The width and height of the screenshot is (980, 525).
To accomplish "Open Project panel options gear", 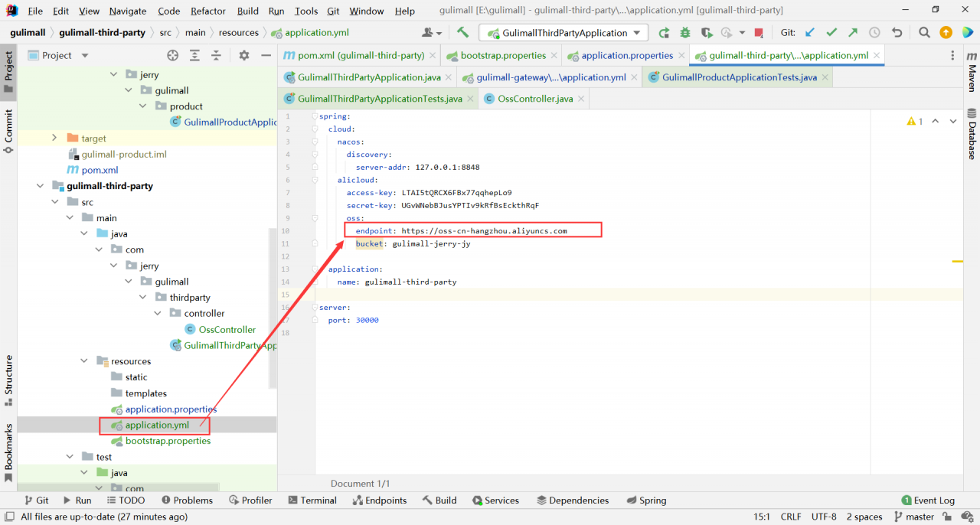I will tap(244, 55).
